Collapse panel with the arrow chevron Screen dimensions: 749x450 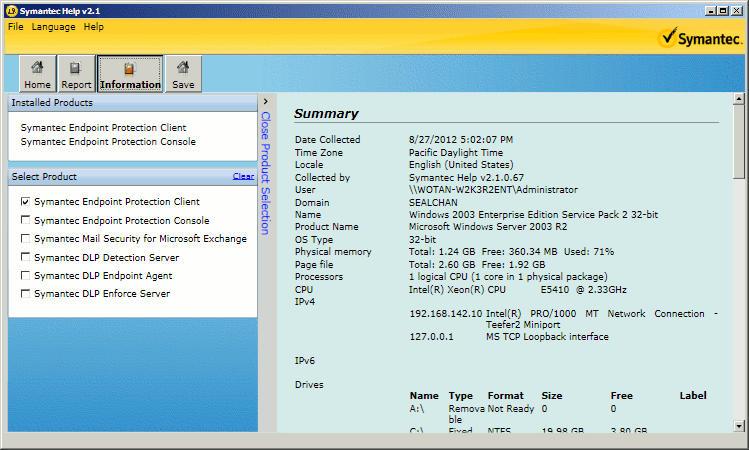click(266, 101)
